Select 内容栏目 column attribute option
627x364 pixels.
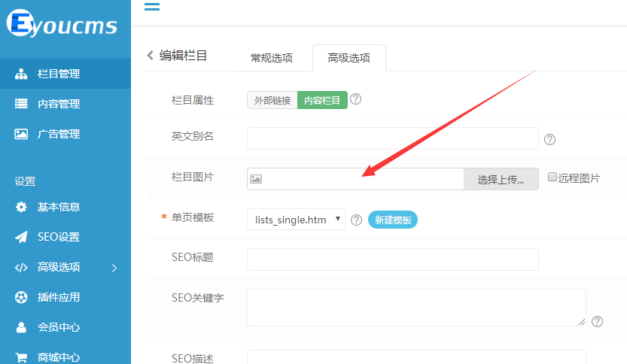(x=322, y=100)
